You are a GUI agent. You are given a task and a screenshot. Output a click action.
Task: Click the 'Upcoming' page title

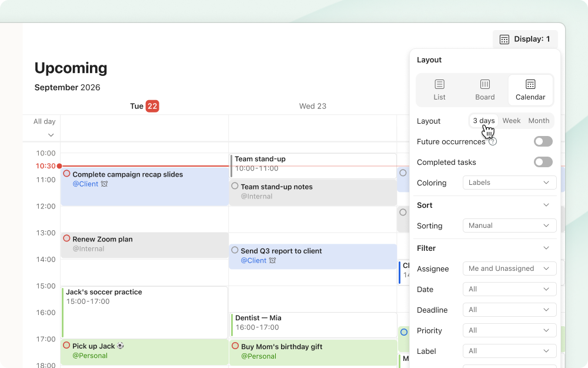71,68
